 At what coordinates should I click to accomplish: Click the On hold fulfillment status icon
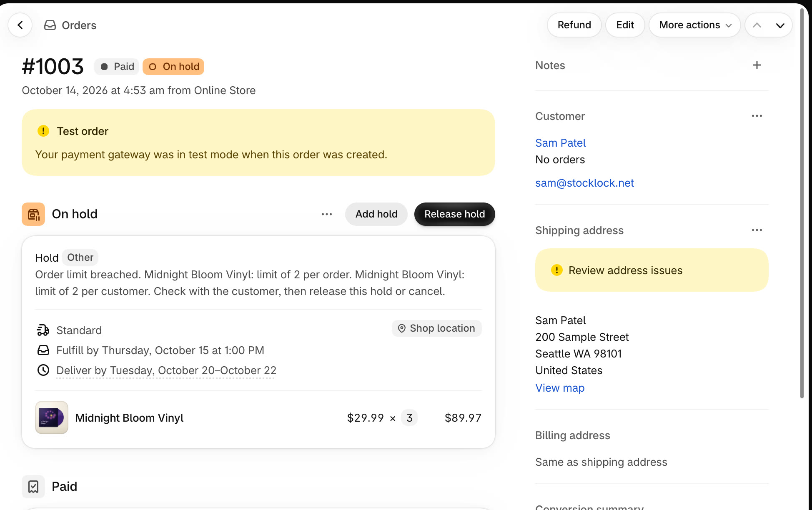[x=33, y=214]
